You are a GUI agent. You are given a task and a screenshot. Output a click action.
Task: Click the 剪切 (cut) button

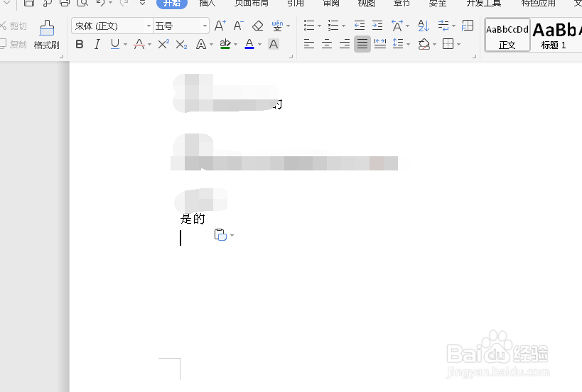(14, 26)
